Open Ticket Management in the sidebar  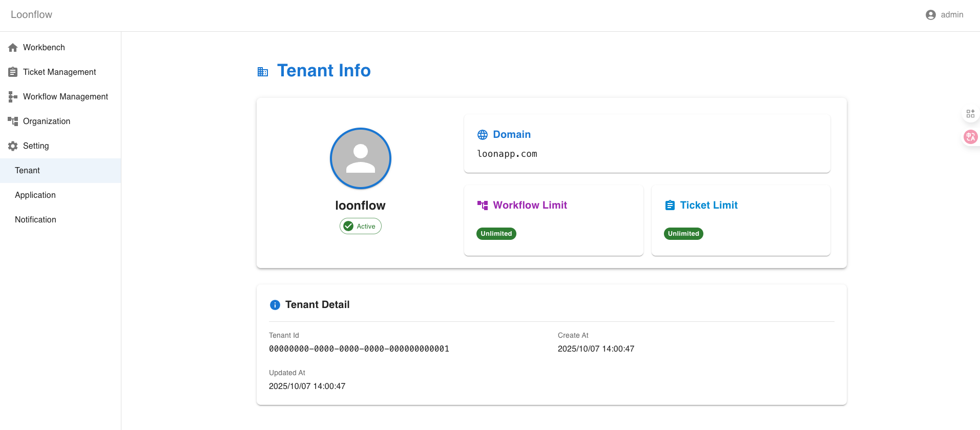click(60, 72)
